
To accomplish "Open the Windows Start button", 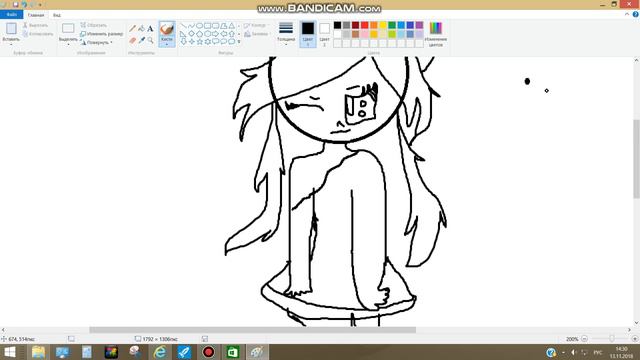I will point(10,352).
